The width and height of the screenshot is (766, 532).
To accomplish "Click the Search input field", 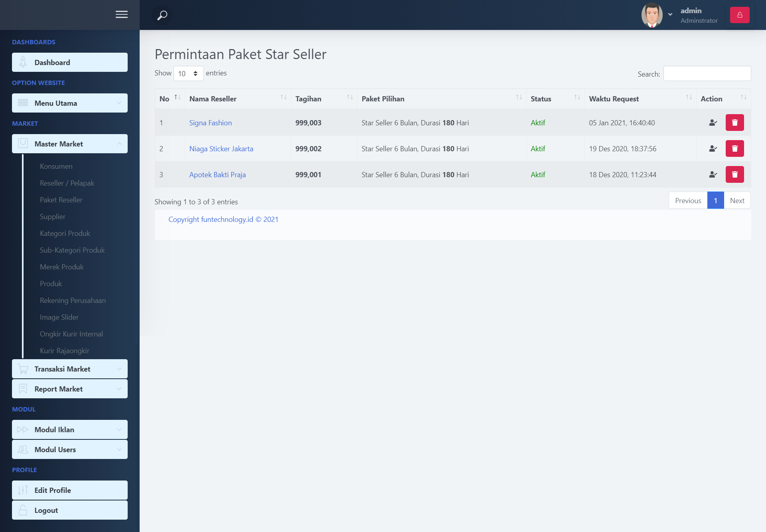I will click(707, 74).
